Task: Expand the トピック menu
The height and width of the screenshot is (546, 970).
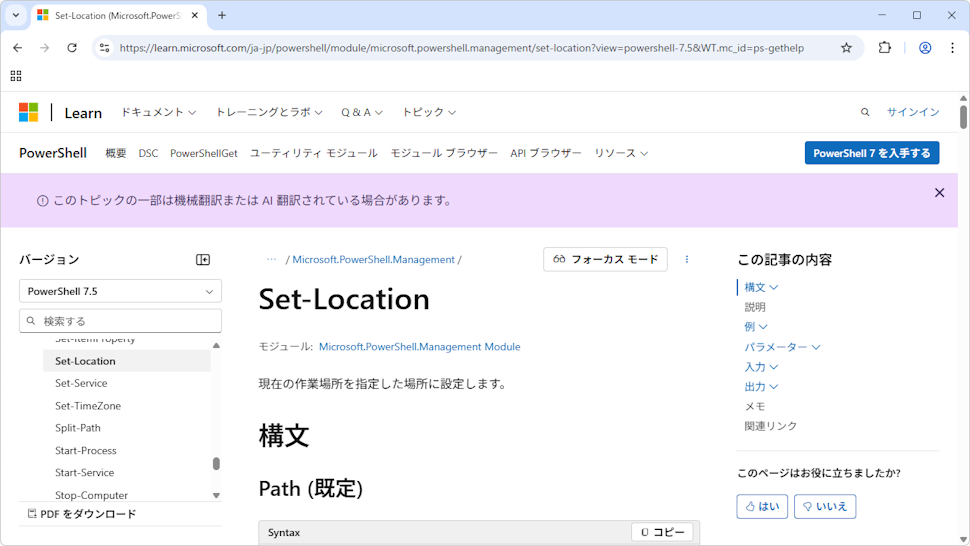Action: [429, 112]
